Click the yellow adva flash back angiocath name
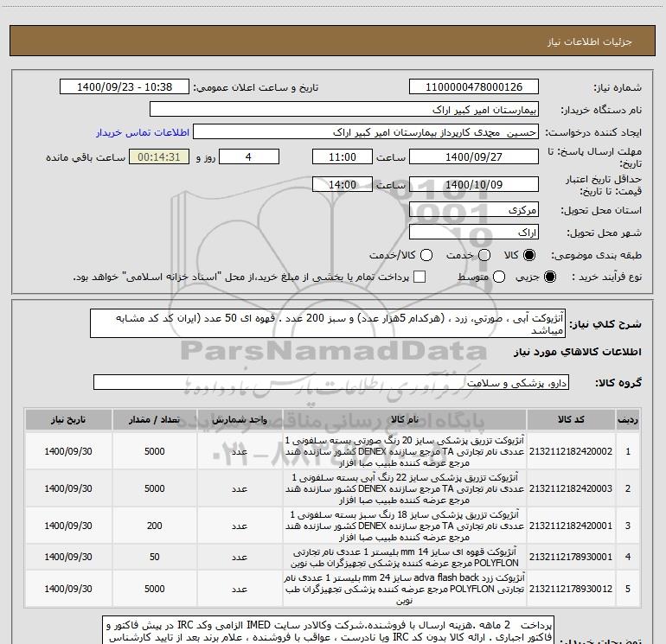Image resolution: width=666 pixels, height=644 pixels. 405,589
